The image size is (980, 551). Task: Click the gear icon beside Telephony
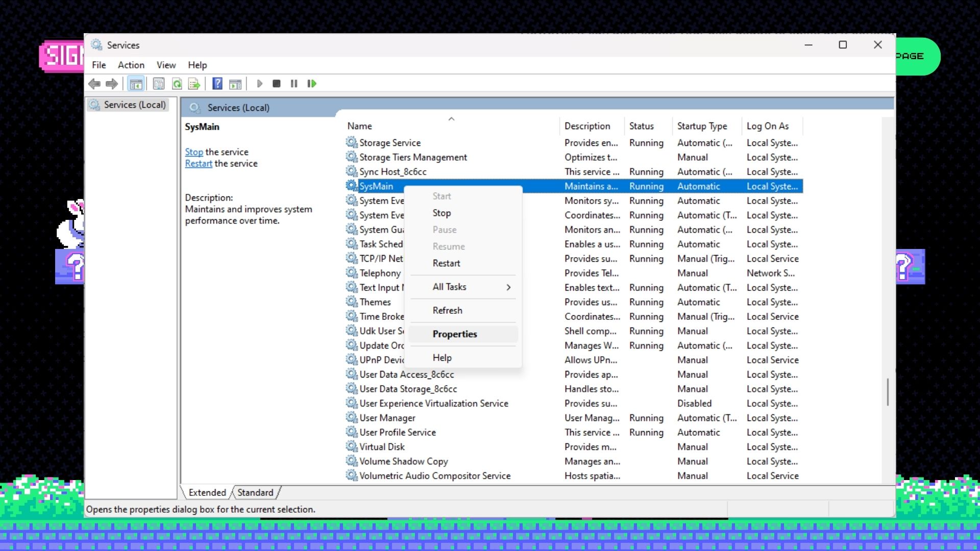click(x=352, y=272)
